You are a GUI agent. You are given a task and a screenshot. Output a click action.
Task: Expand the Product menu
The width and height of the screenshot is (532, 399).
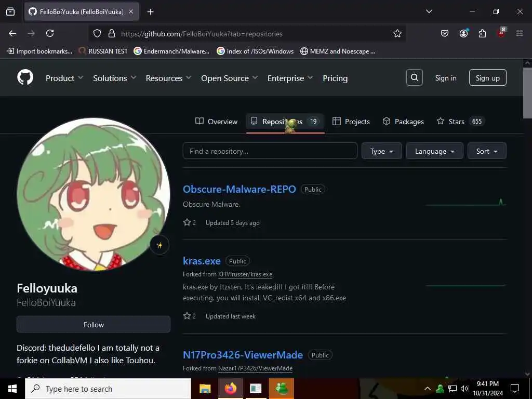click(x=64, y=78)
